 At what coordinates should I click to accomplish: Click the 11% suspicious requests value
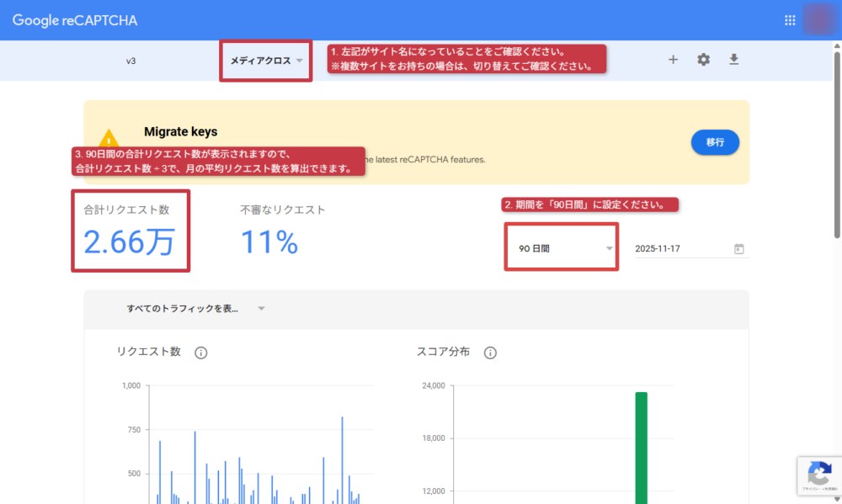(x=269, y=242)
